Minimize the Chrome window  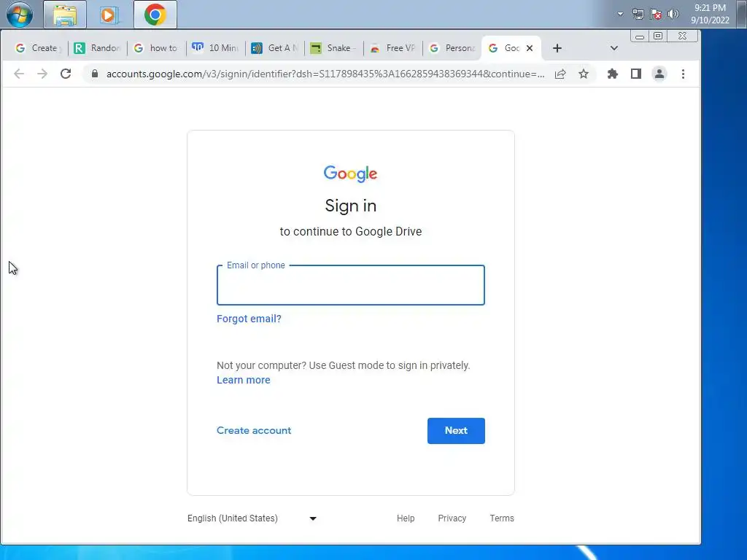click(640, 36)
